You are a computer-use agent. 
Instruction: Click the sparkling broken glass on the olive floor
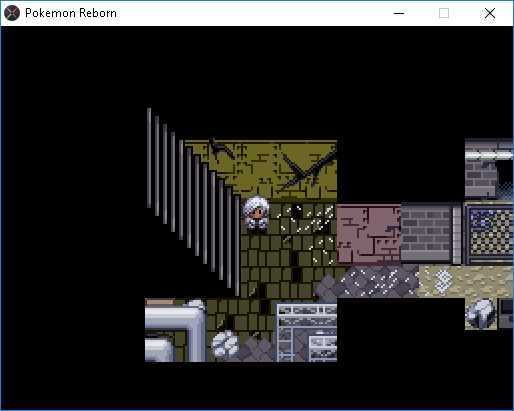tap(306, 230)
